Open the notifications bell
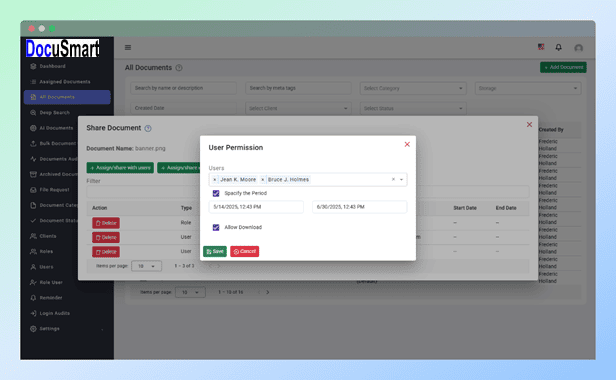This screenshot has width=616, height=380. pos(558,48)
